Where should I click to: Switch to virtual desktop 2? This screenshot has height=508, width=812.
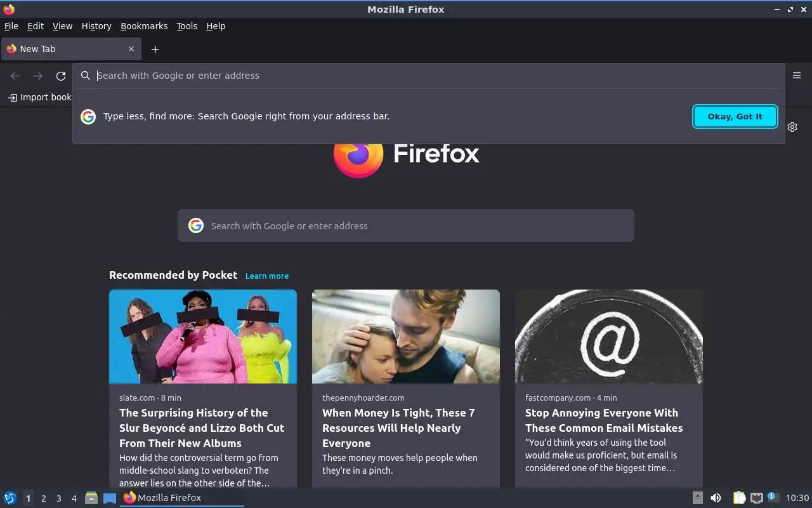(43, 498)
